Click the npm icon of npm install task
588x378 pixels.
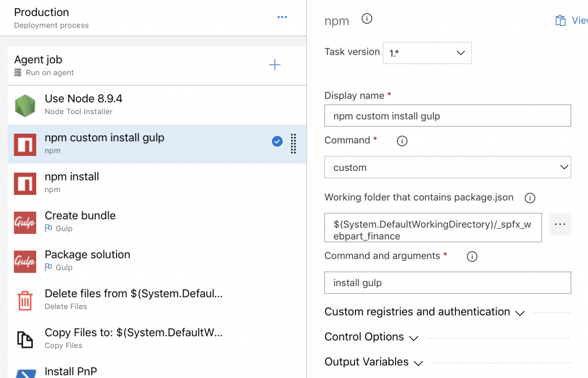coord(25,184)
